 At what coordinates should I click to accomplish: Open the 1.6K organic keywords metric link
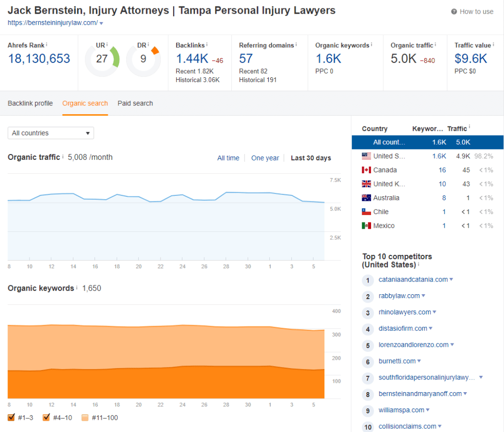pyautogui.click(x=328, y=59)
